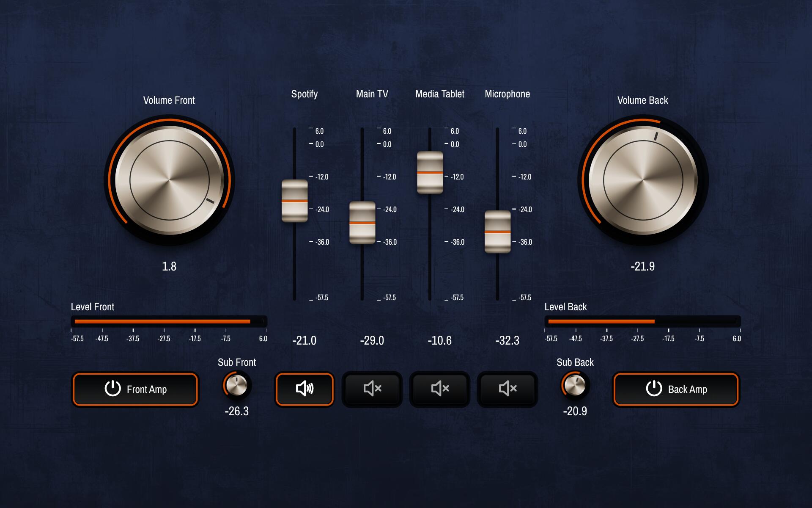This screenshot has height=508, width=812.
Task: Click the Volume Back dial
Action: pyautogui.click(x=643, y=180)
